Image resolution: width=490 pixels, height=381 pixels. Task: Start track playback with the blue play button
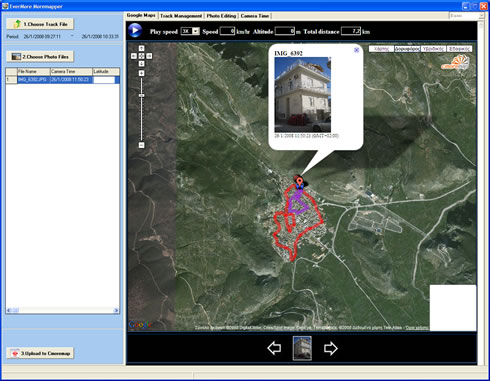pyautogui.click(x=135, y=31)
